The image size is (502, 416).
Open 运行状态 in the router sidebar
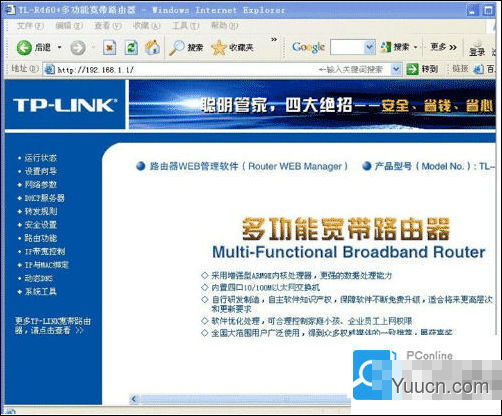(41, 158)
